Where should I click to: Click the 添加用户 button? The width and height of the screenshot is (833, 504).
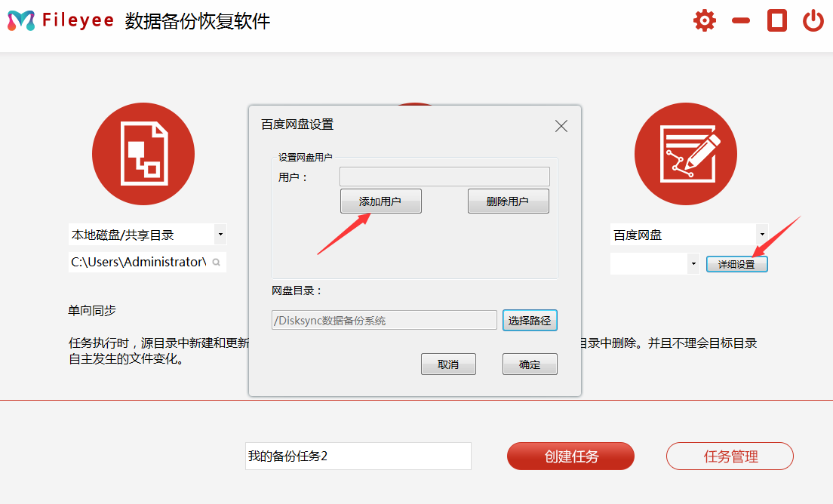(380, 201)
